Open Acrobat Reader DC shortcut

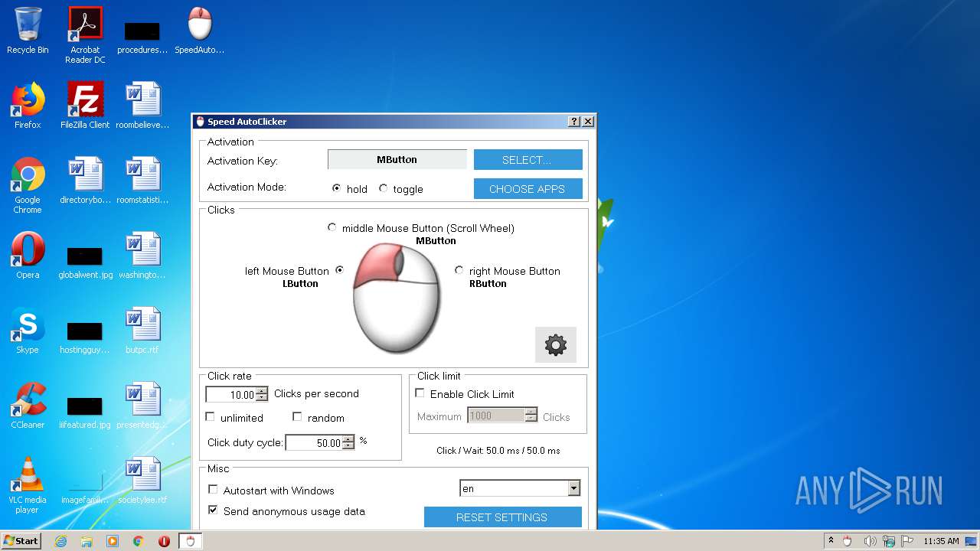click(85, 35)
